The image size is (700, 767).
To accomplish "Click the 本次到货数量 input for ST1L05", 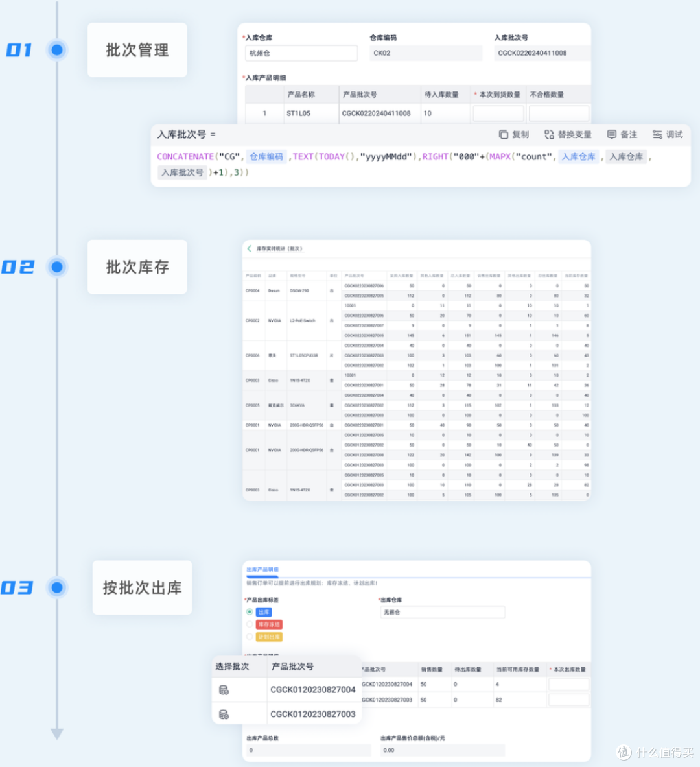I will coord(498,113).
